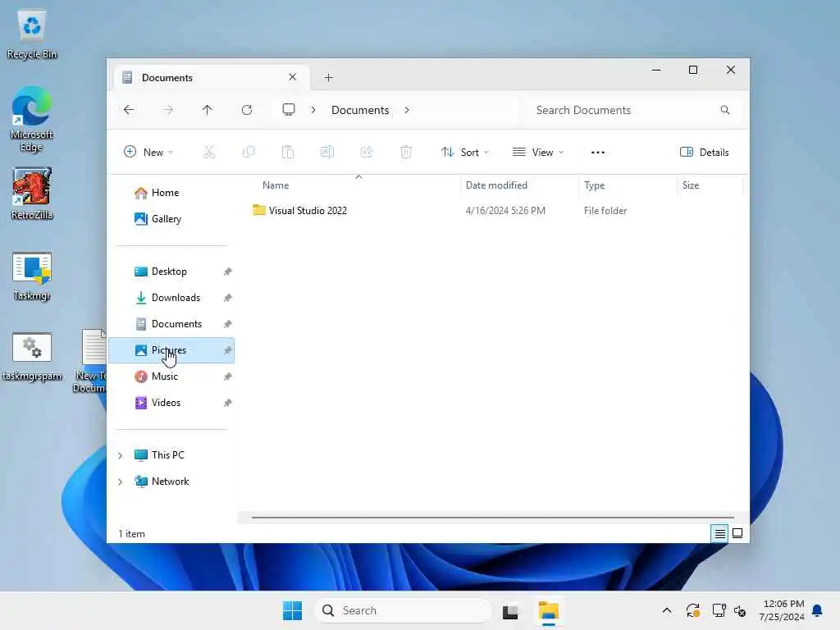Select the taskmgrspam desktop icon
The width and height of the screenshot is (840, 630).
point(32,356)
